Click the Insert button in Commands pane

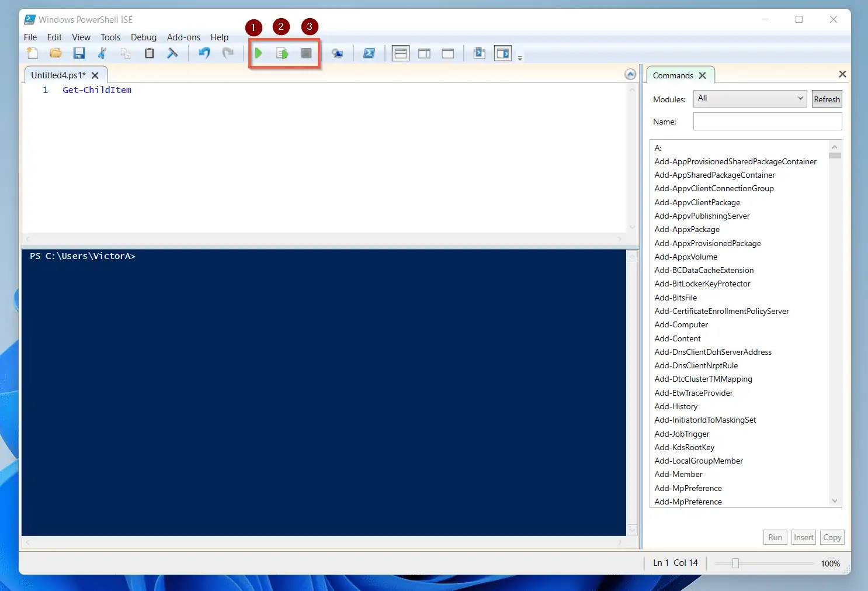[804, 537]
